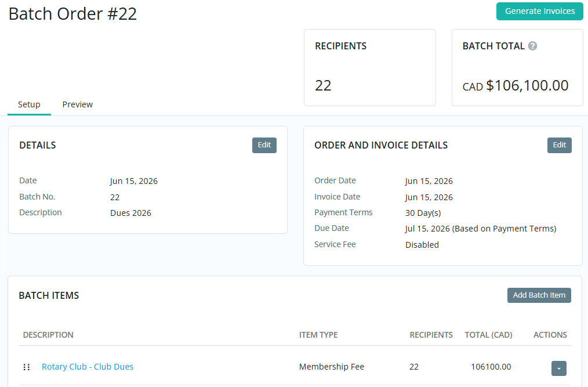The image size is (588, 387).
Task: Edit Order and Invoice Details
Action: point(560,145)
